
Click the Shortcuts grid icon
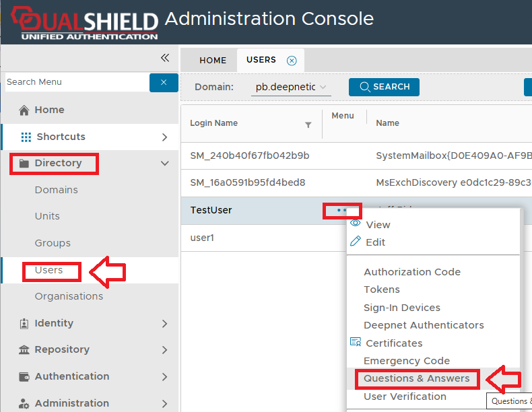(26, 137)
